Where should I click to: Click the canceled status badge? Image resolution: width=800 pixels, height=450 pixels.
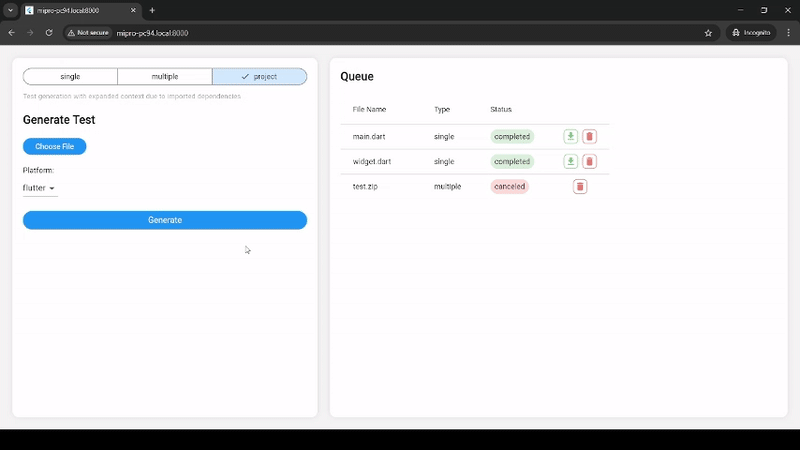509,186
